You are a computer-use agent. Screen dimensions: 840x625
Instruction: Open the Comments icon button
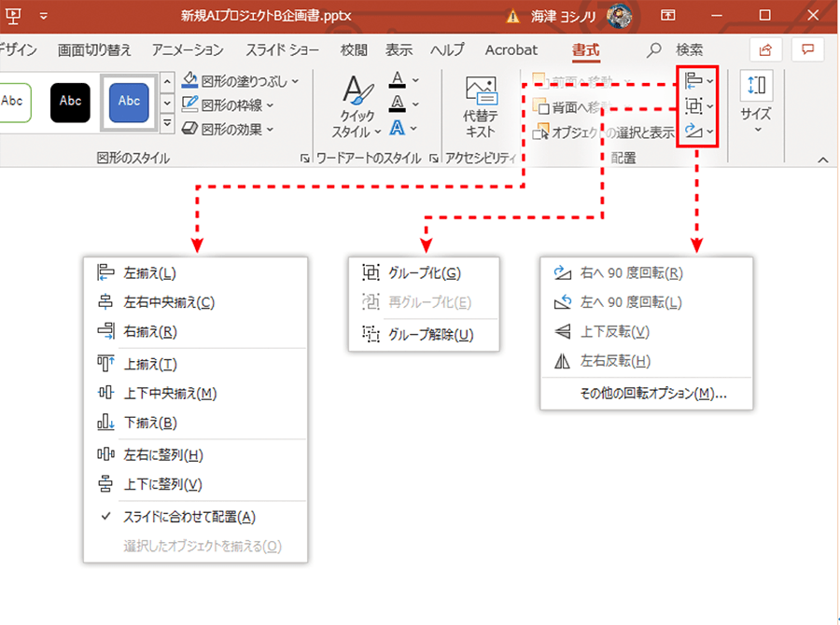pyautogui.click(x=808, y=49)
